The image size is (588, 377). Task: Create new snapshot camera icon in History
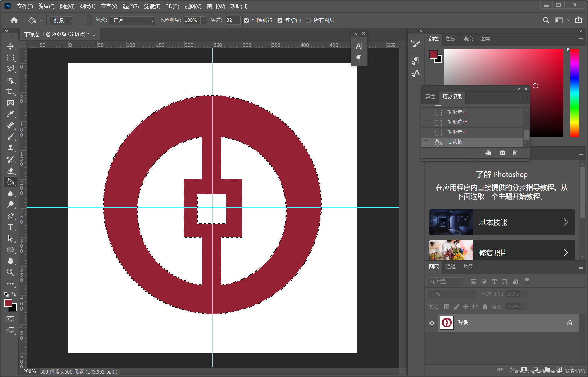tap(503, 153)
